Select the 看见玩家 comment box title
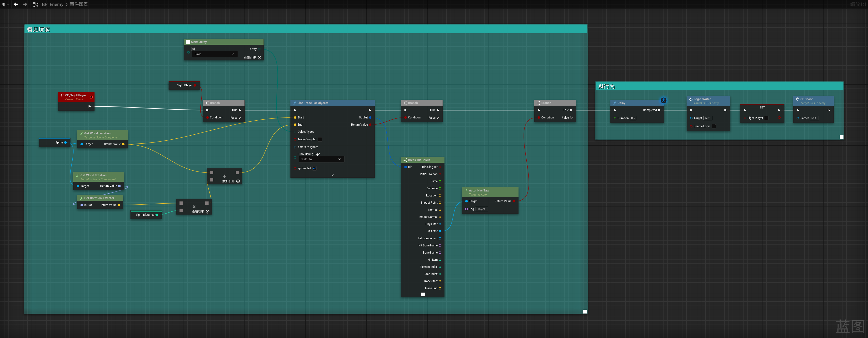 click(x=38, y=29)
